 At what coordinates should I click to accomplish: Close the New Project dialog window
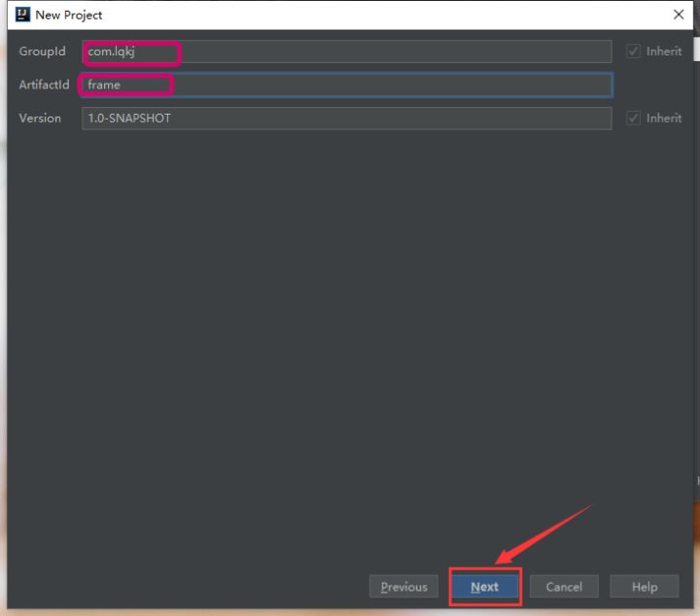click(679, 15)
